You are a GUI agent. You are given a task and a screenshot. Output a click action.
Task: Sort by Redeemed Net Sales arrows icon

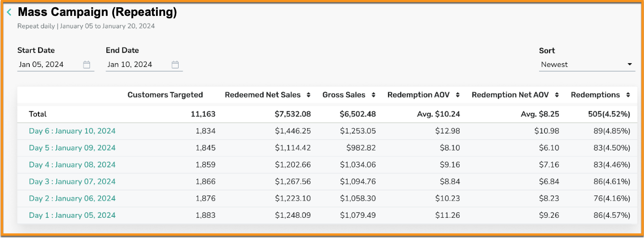tap(308, 95)
